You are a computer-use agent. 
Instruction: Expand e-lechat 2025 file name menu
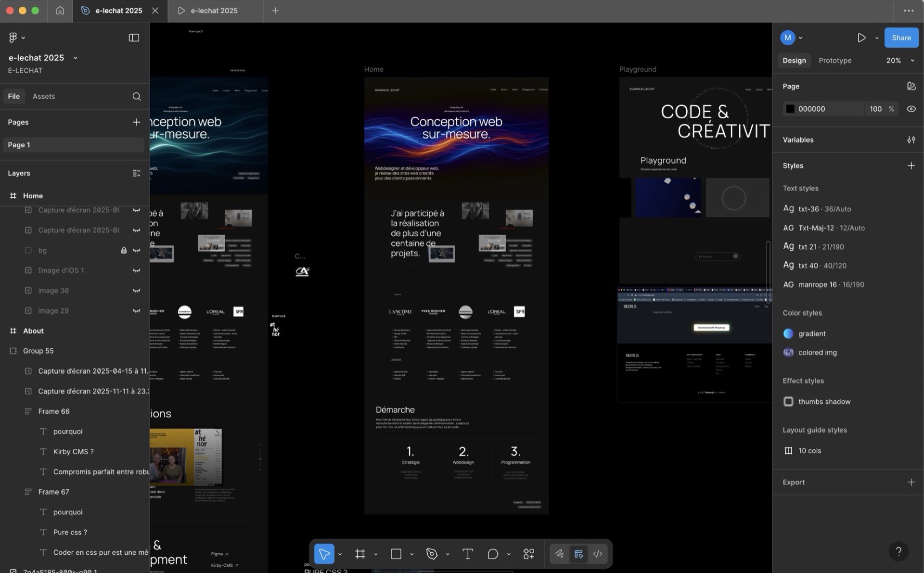click(75, 58)
